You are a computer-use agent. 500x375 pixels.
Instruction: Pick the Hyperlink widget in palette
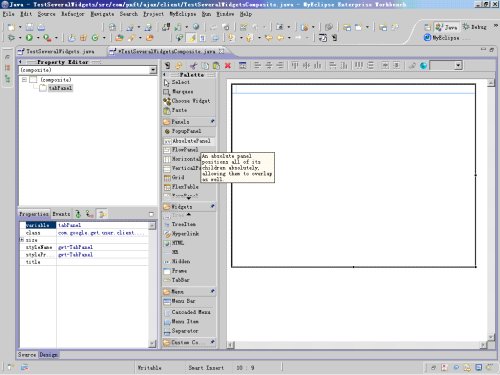coord(182,234)
